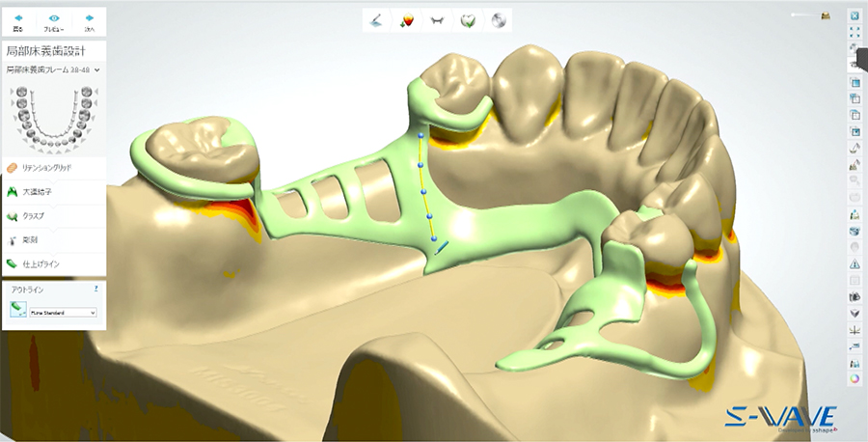Image resolution: width=868 pixels, height=442 pixels.
Task: Click the 戻る back arrow button
Action: 19,22
